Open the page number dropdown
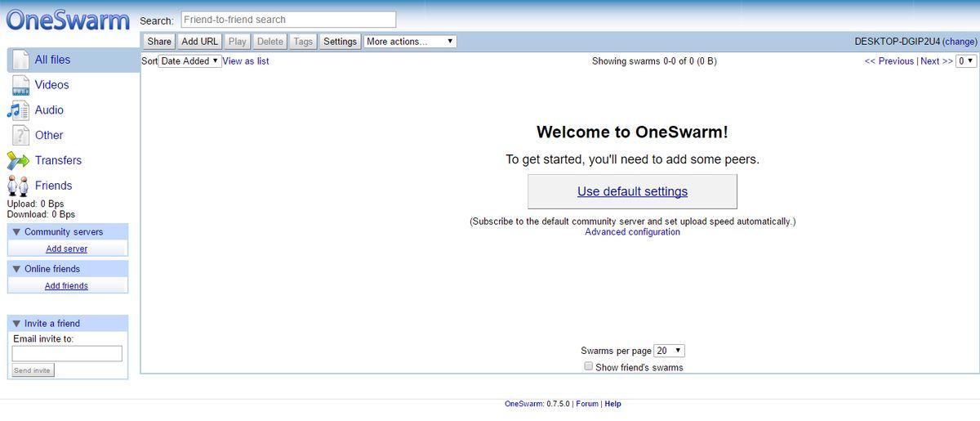The height and width of the screenshot is (421, 980). 966,61
